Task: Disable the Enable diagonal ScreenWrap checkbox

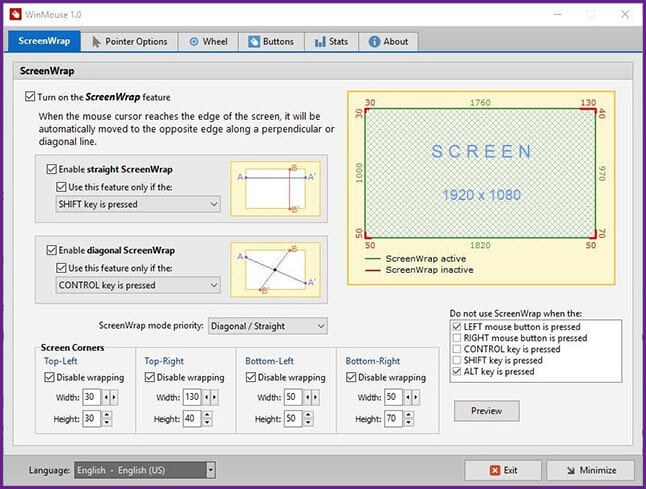Action: click(52, 249)
